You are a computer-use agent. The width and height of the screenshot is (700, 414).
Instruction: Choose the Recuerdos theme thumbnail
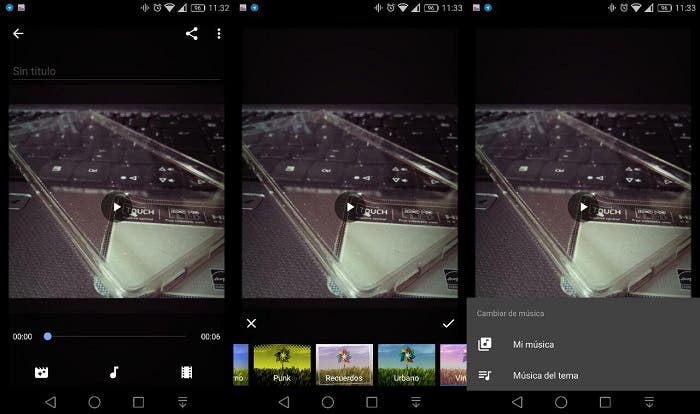344,365
